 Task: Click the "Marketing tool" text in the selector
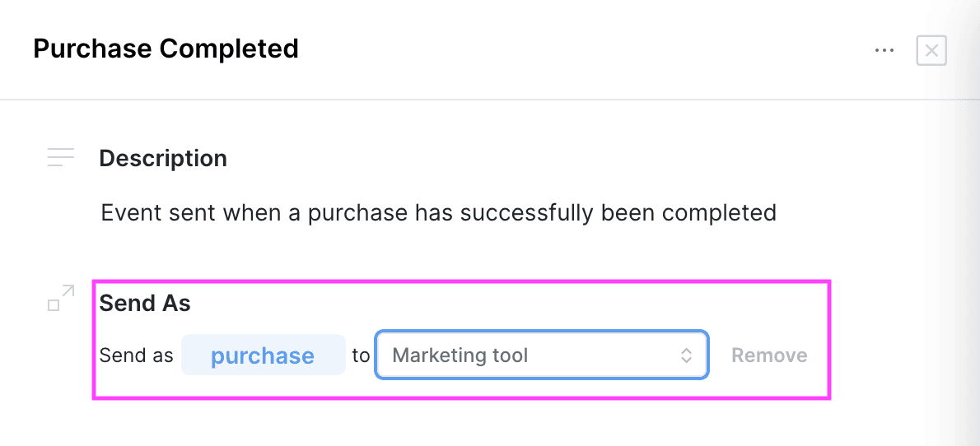460,355
